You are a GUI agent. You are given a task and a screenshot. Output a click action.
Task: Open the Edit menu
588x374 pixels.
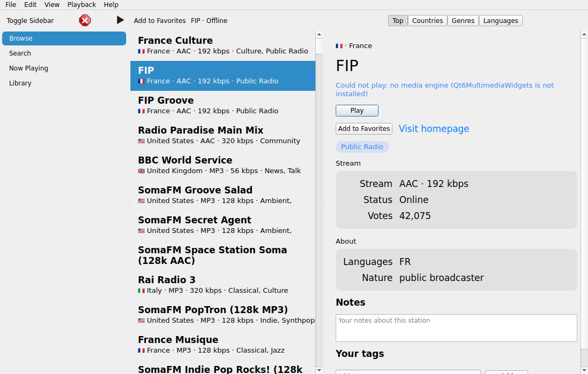30,4
